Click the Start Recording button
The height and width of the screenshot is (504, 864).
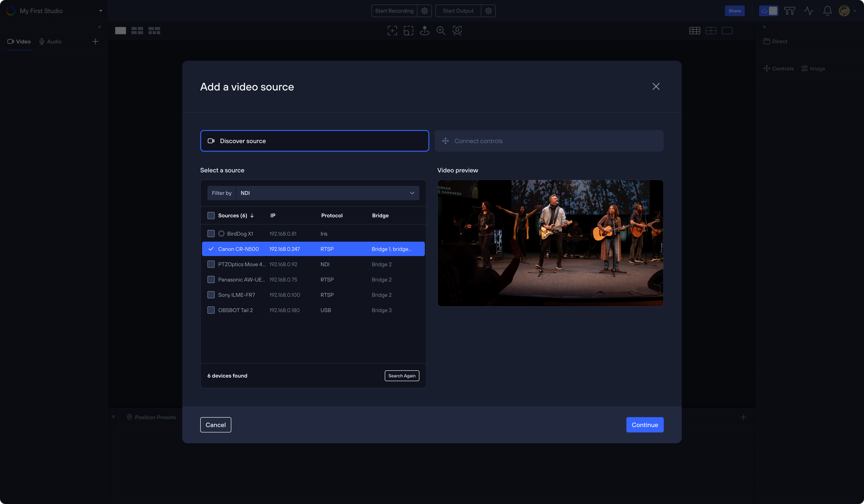point(394,11)
